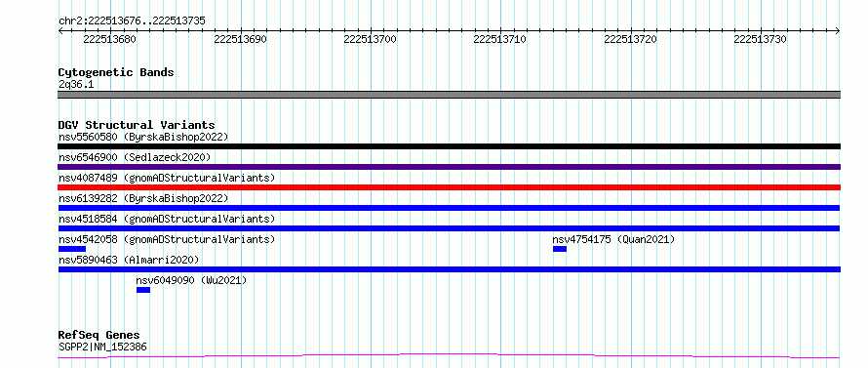Click the 222513710 ruler tick label
This screenshot has width=868, height=368.
[x=500, y=39]
